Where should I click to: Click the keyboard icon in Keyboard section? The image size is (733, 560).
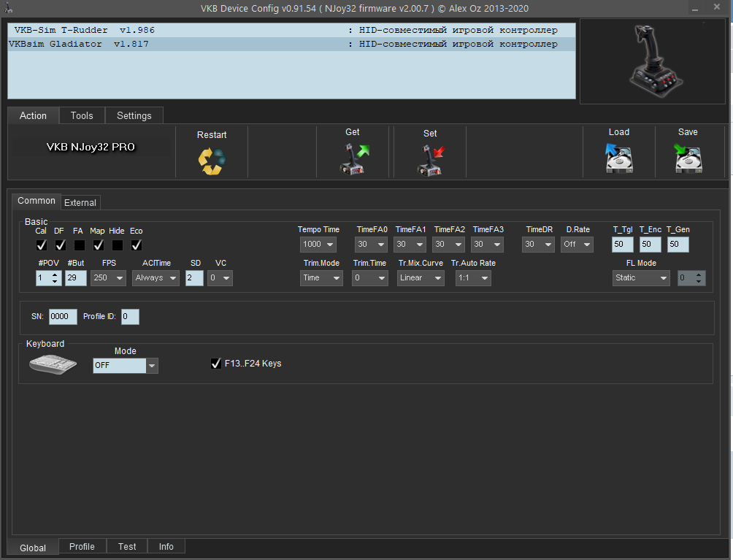click(x=53, y=364)
